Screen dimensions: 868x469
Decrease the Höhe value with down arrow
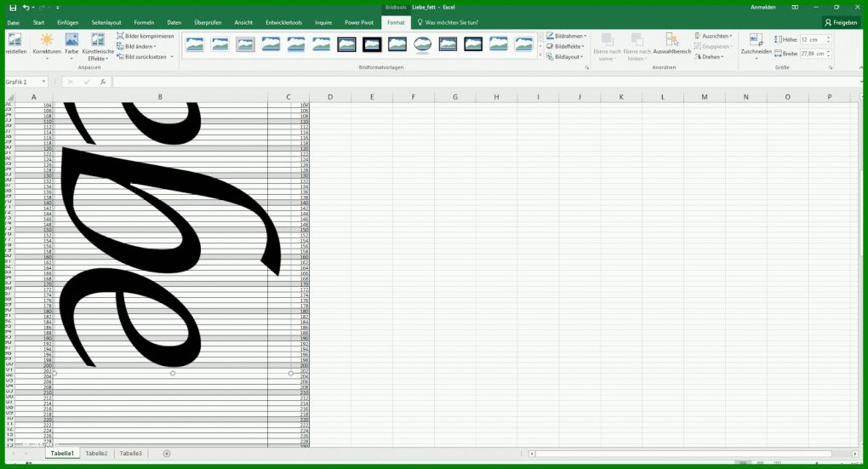(x=829, y=42)
